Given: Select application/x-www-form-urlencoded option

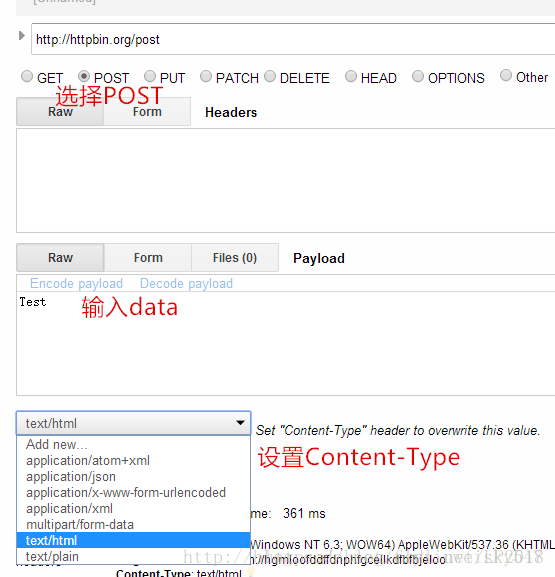Looking at the screenshot, I should click(134, 493).
